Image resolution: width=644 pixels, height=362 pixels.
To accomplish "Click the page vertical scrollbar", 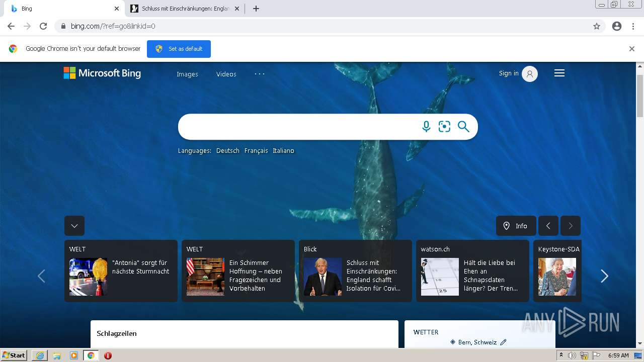I will pyautogui.click(x=640, y=96).
